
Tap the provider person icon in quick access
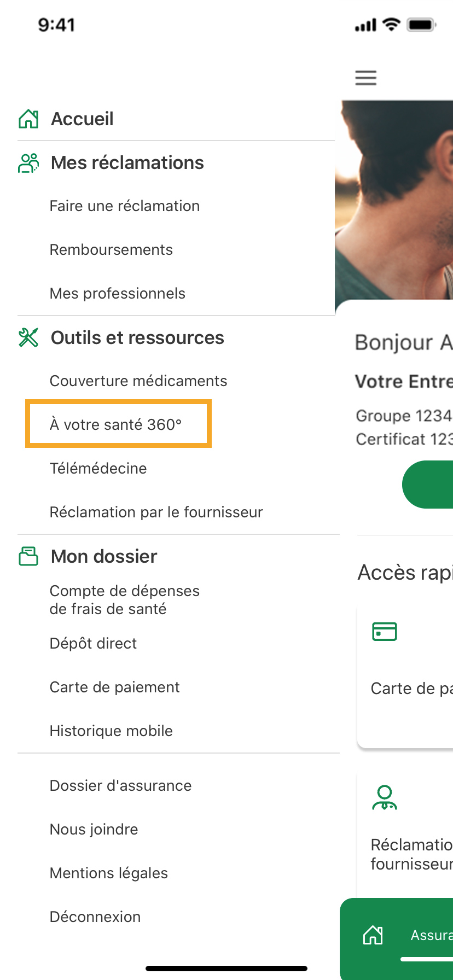385,798
